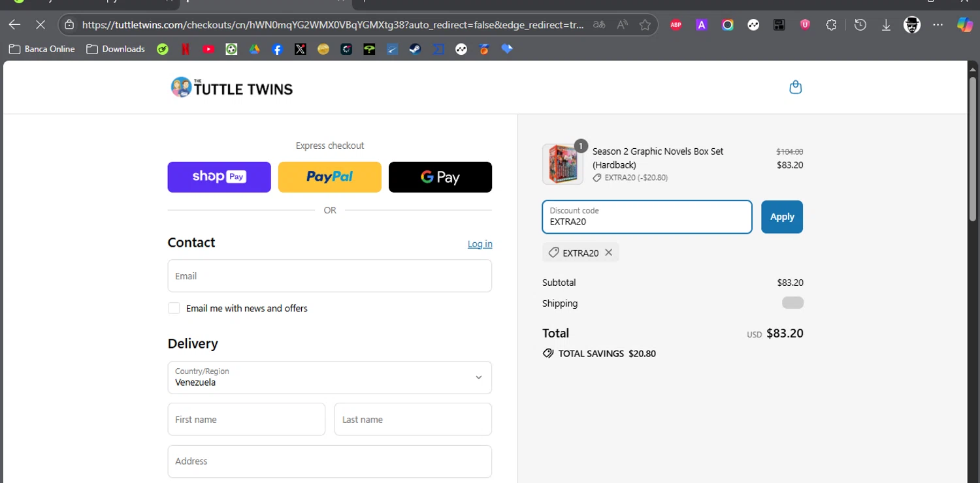This screenshot has width=980, height=483.
Task: Open the Steam bookmark
Action: [415, 49]
